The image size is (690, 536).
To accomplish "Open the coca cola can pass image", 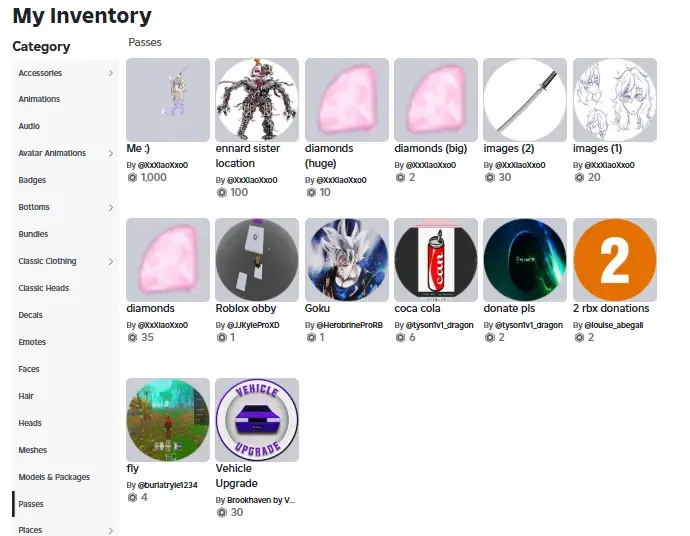I will click(436, 260).
